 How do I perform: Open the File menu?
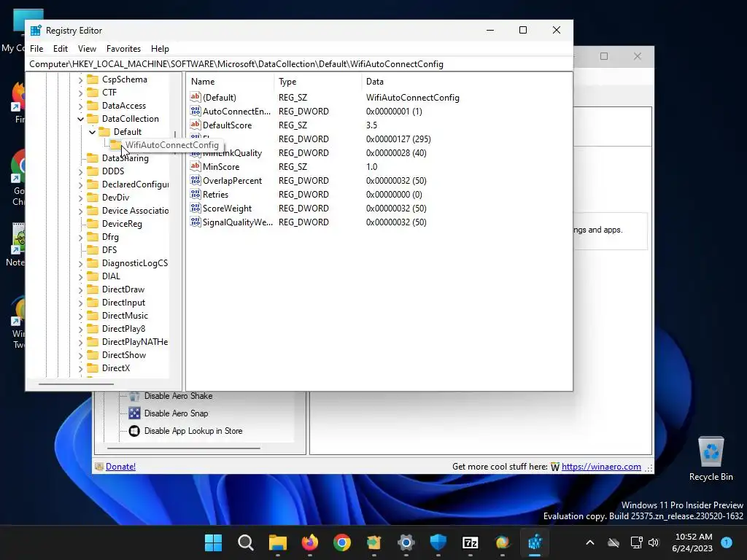(x=36, y=49)
